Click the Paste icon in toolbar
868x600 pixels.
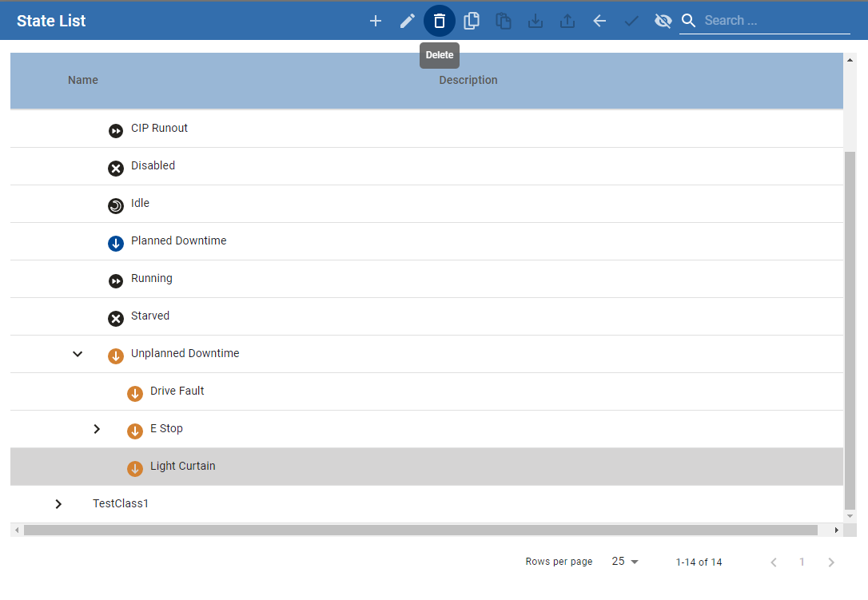(504, 21)
